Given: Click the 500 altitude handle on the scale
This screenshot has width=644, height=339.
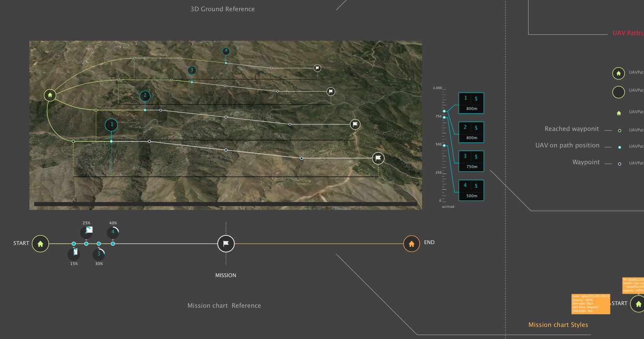Looking at the screenshot, I should pos(444,145).
